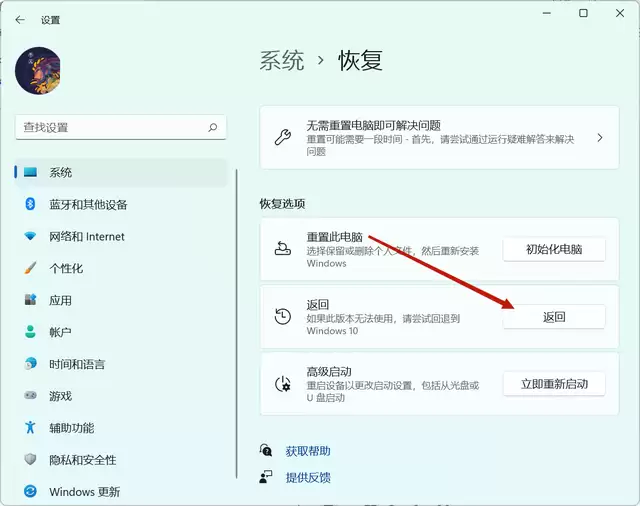Viewport: 640px width, 506px height.
Task: Select 个性化 in the sidebar
Action: point(66,268)
